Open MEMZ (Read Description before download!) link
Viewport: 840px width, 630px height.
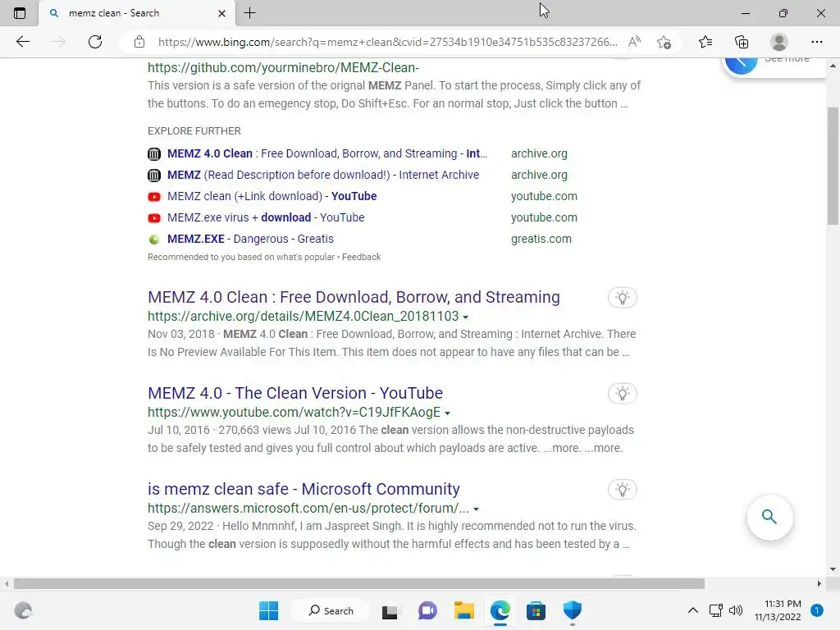click(323, 176)
